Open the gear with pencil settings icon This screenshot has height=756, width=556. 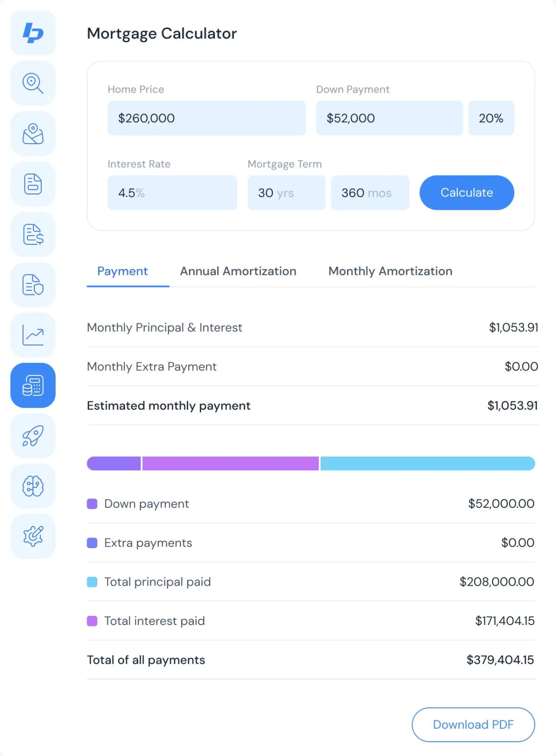(x=33, y=536)
